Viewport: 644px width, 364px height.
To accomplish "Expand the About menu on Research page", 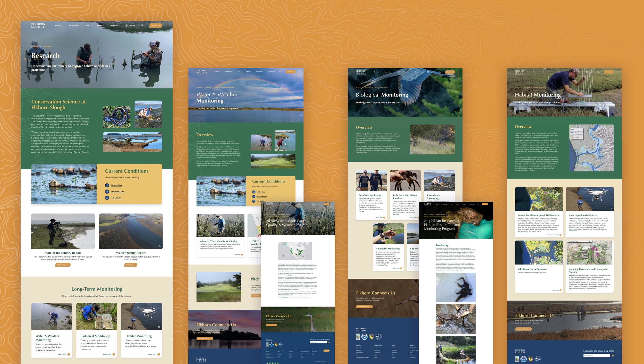I will 100,26.
